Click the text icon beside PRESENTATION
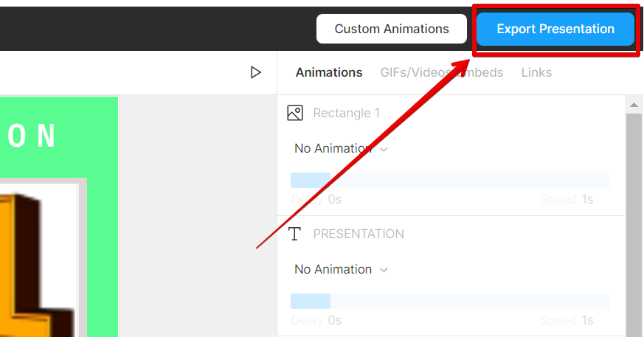644x337 pixels. coord(295,234)
